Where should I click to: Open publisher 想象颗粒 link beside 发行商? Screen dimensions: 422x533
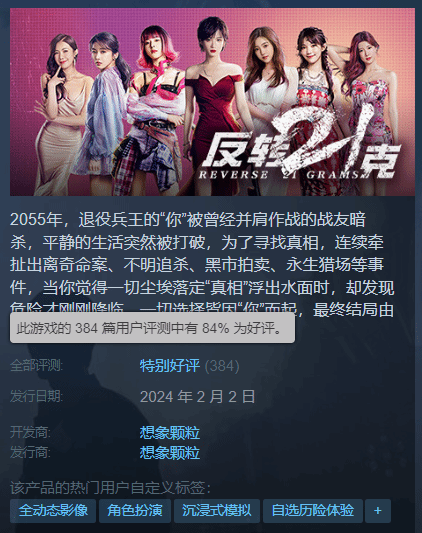coord(169,453)
